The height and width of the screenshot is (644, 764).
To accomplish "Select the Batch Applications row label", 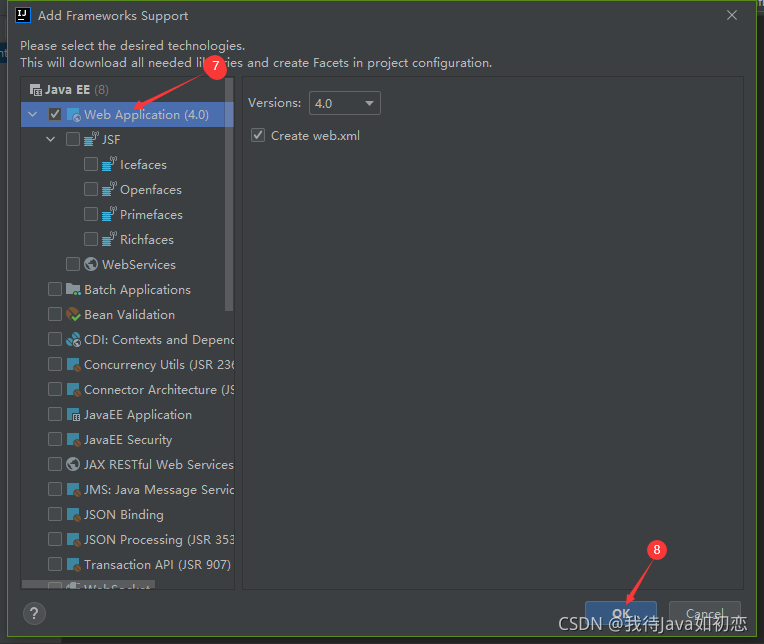I will coord(137,290).
